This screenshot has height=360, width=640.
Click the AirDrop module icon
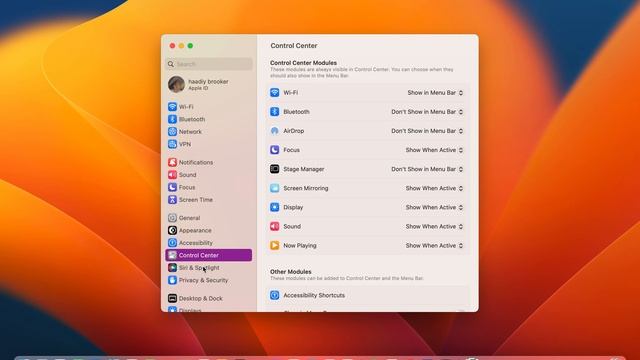tap(274, 131)
